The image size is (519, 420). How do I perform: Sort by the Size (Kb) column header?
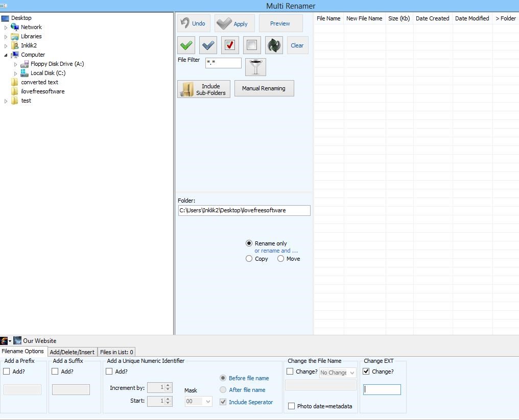point(399,18)
